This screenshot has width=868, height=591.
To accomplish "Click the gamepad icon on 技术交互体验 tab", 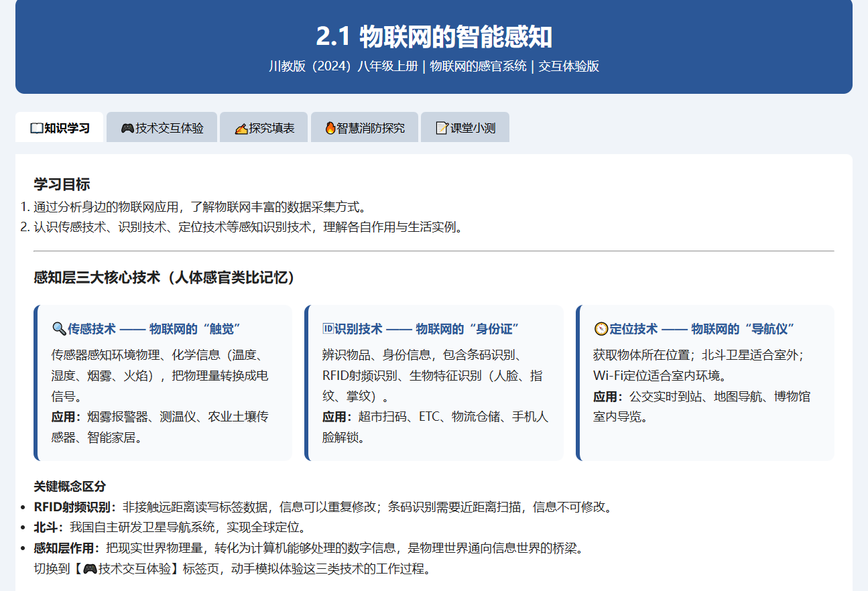I will pyautogui.click(x=127, y=128).
